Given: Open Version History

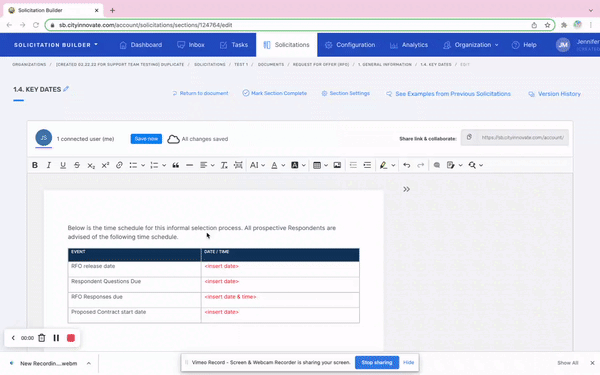Looking at the screenshot, I should (554, 94).
